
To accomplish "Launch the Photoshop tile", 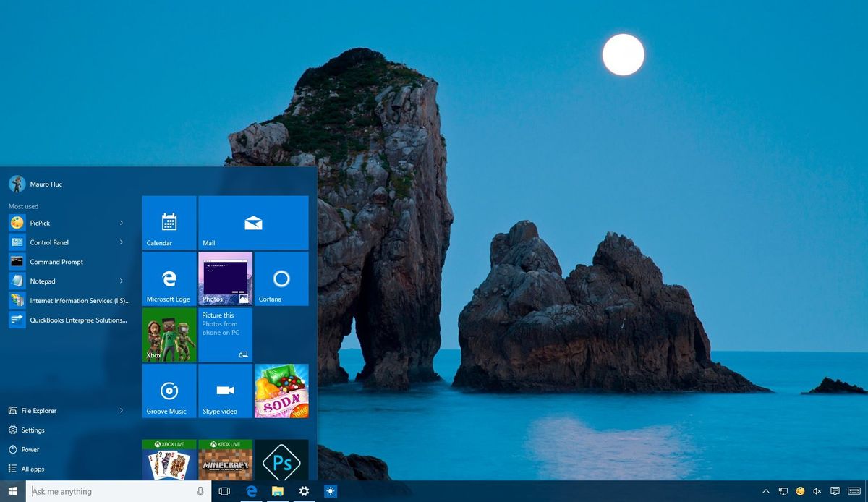I will click(x=281, y=463).
